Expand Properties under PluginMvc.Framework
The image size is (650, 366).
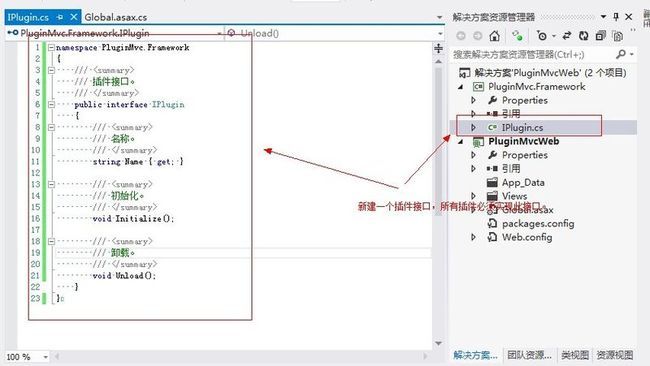(x=473, y=100)
